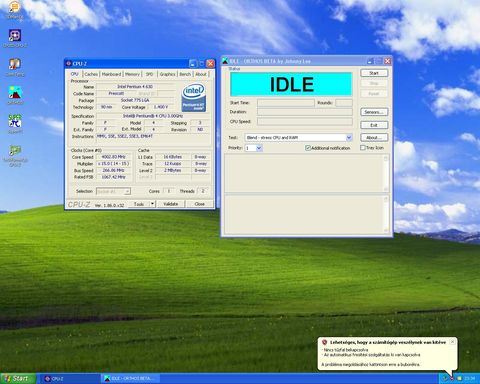Click the upper log pane in ORTHOS
Screen dimensions: 480x384
click(x=304, y=173)
